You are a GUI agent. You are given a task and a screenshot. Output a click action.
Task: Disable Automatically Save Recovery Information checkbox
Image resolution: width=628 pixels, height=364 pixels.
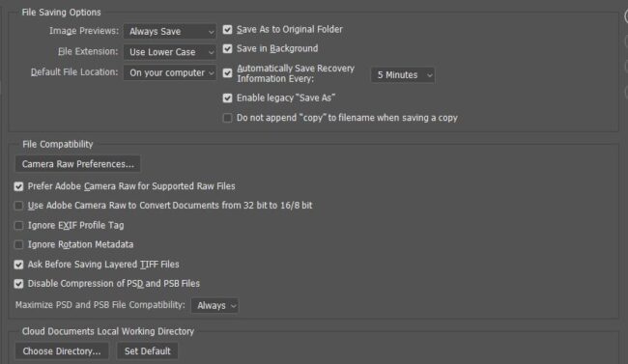pos(227,73)
